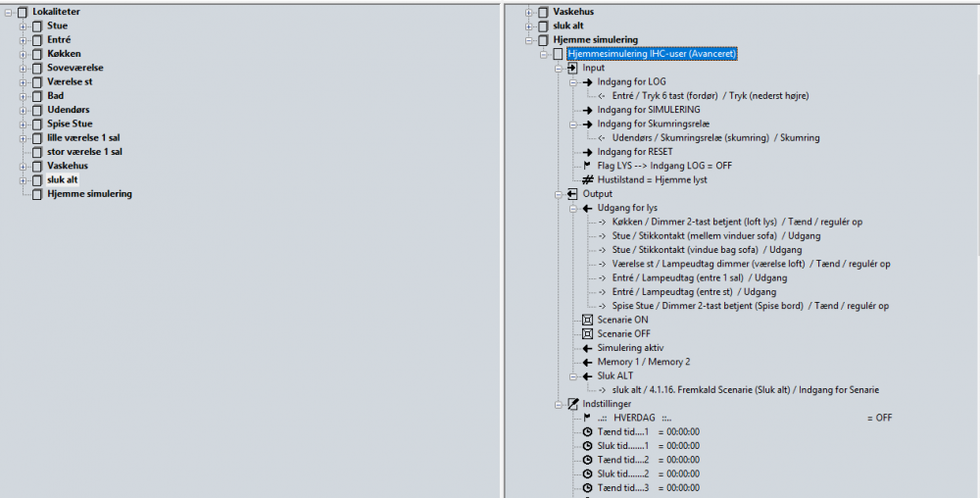Expand the Stue node in Lokaliteter

tap(23, 26)
